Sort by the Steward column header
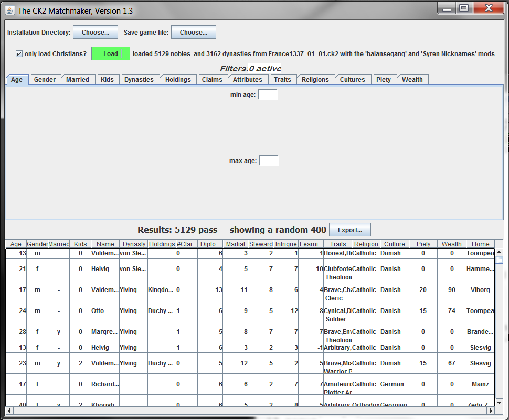This screenshot has height=420, width=509. pos(261,244)
